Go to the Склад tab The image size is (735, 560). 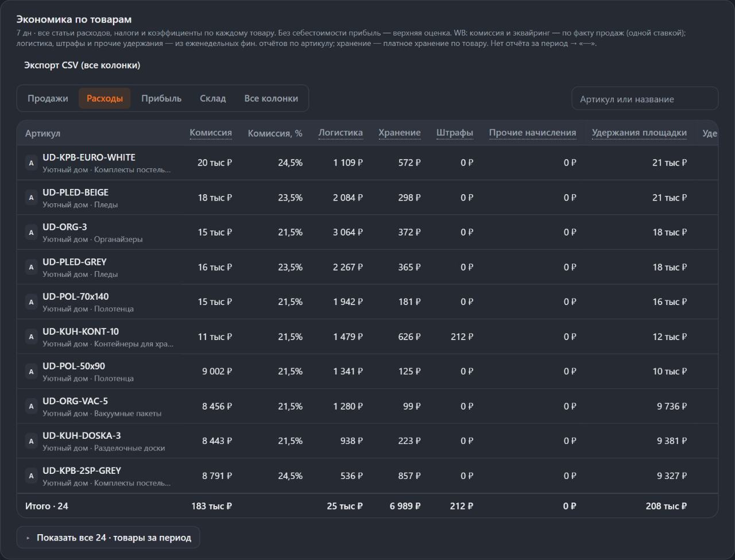pos(212,98)
